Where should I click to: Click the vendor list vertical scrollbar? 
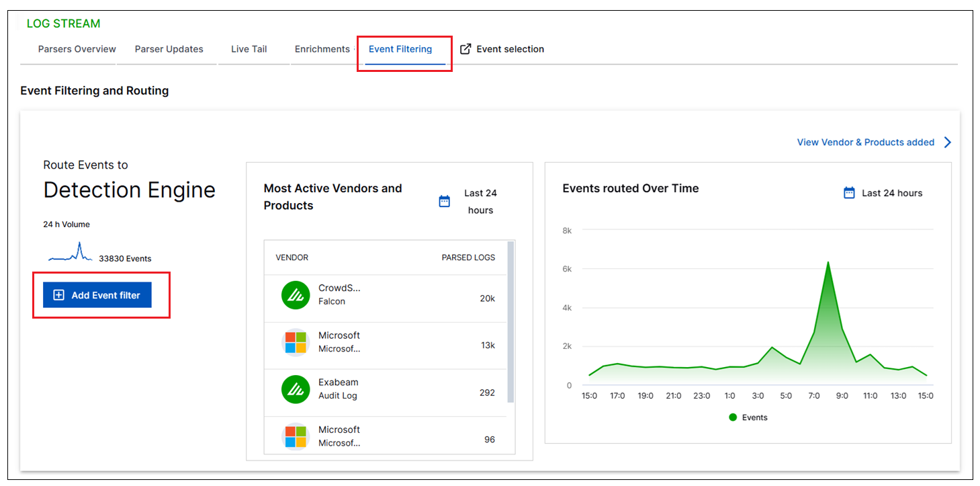point(510,323)
